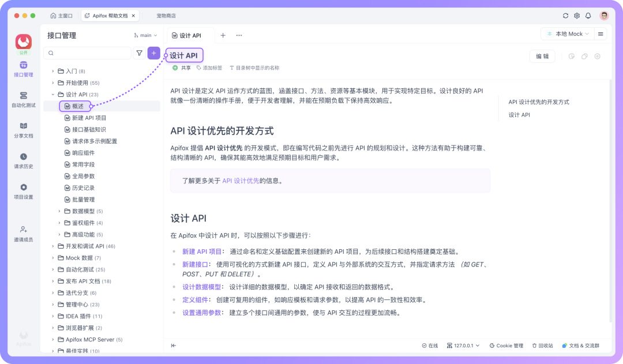Click the history clock icon next to 编辑
Screen dimensions: 623x364
(x=571, y=57)
